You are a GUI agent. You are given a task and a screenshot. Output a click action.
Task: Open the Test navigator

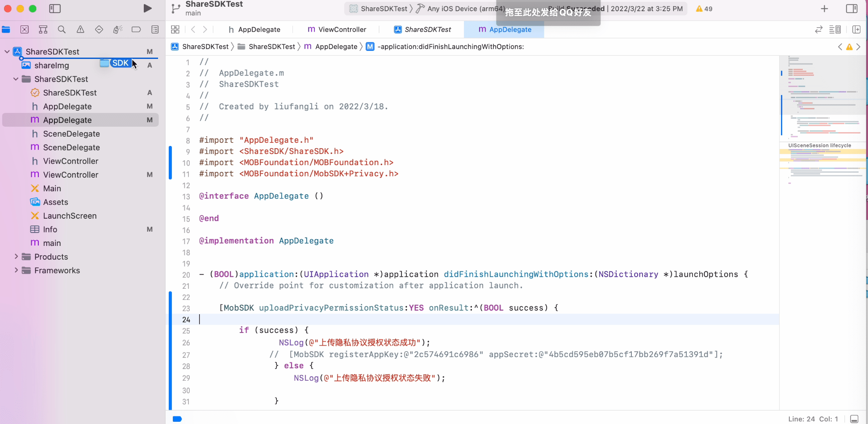[x=99, y=29]
